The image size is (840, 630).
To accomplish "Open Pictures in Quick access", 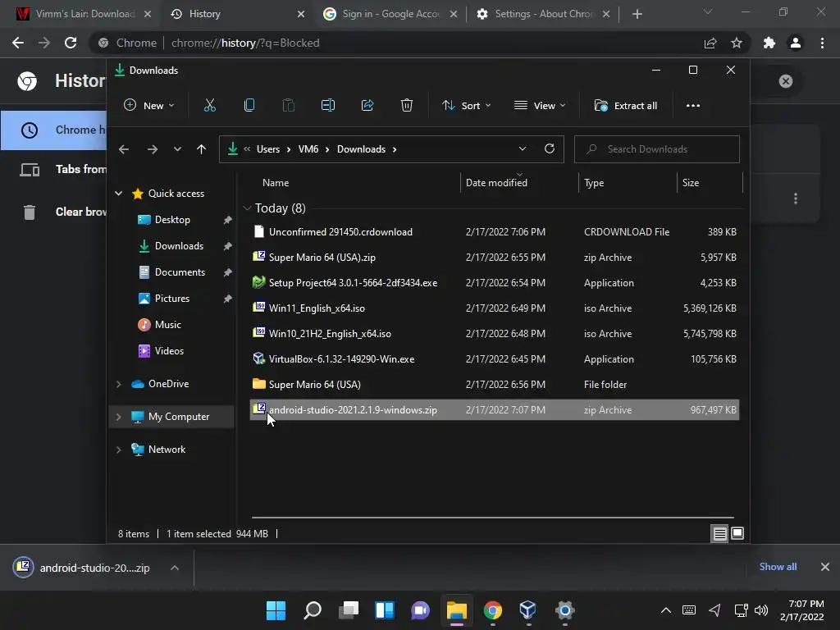I will point(171,299).
